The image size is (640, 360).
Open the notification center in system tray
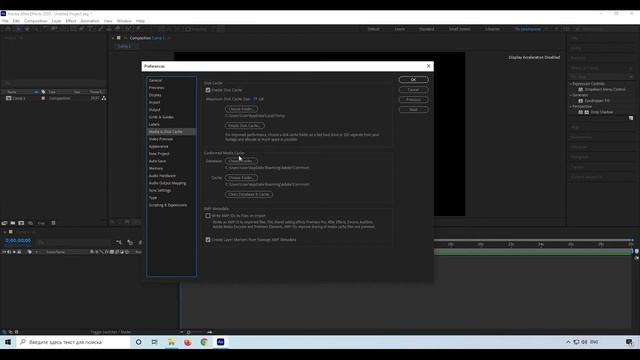tap(629, 342)
